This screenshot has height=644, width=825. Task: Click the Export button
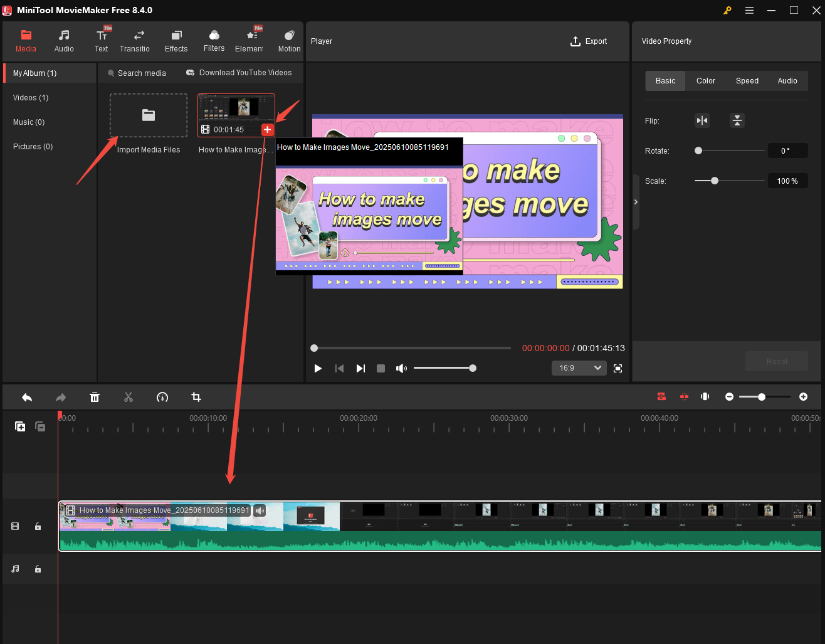[588, 41]
